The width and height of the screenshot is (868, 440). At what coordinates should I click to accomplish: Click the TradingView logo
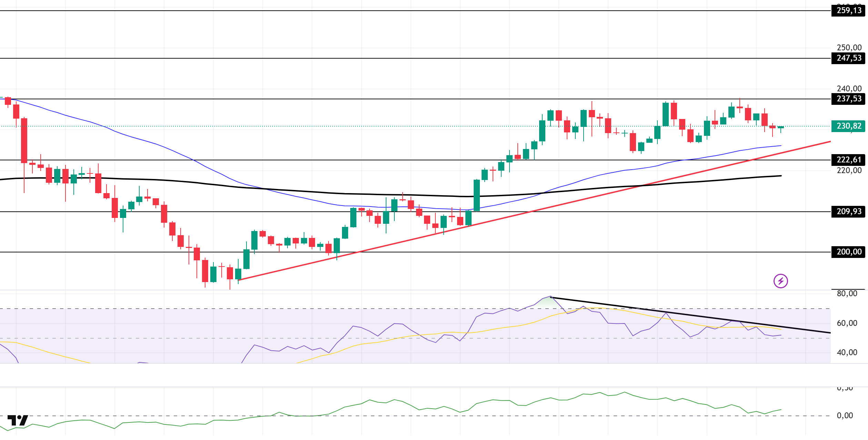[x=18, y=420]
